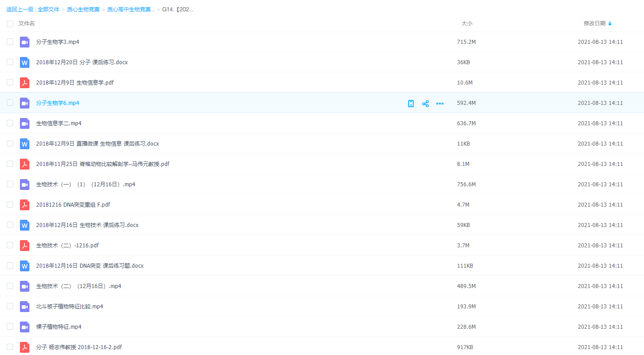Click the Word icon for 2018年12月16日 生物技术 课后练习.docx
This screenshot has height=355, width=644.
pos(24,225)
